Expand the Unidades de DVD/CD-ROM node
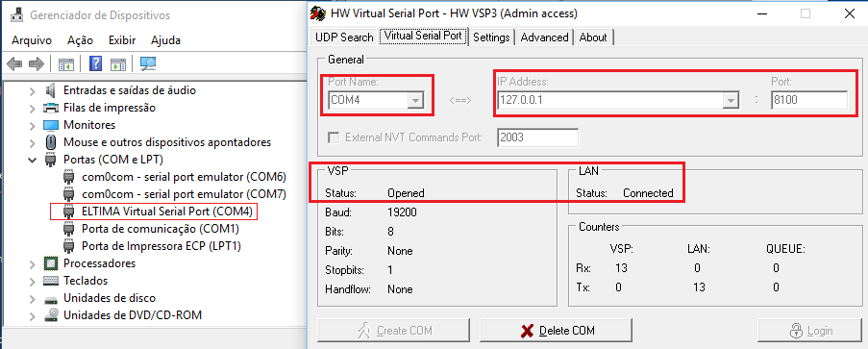The width and height of the screenshot is (868, 349). pyautogui.click(x=32, y=315)
